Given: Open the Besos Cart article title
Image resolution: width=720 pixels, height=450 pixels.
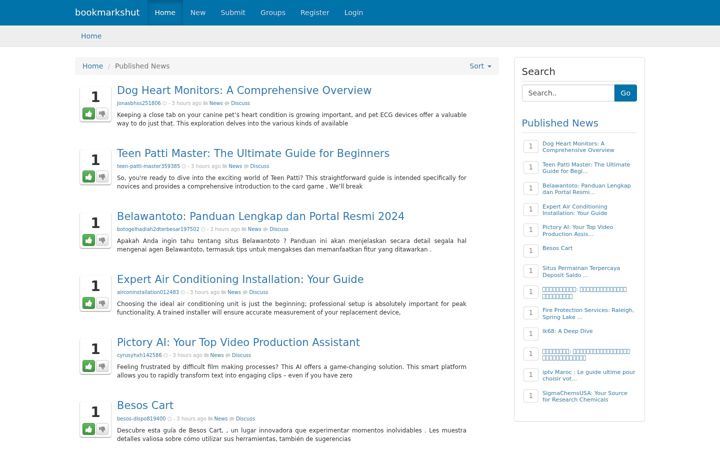Looking at the screenshot, I should pyautogui.click(x=145, y=405).
